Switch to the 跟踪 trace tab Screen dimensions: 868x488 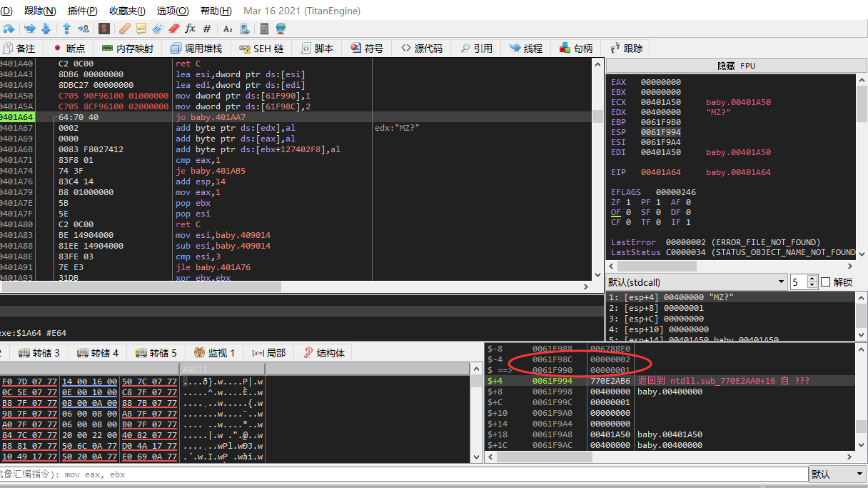tap(626, 49)
